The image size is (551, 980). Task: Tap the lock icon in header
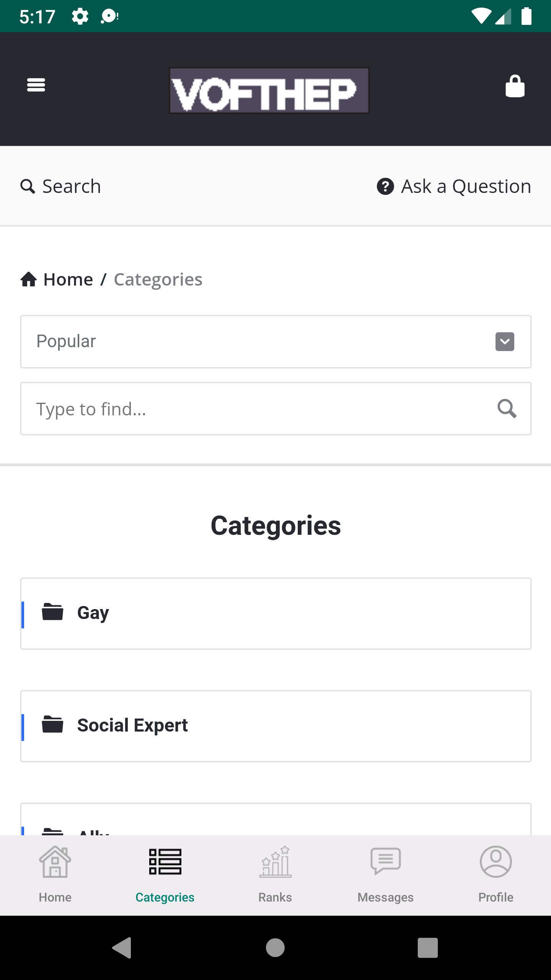pyautogui.click(x=515, y=86)
